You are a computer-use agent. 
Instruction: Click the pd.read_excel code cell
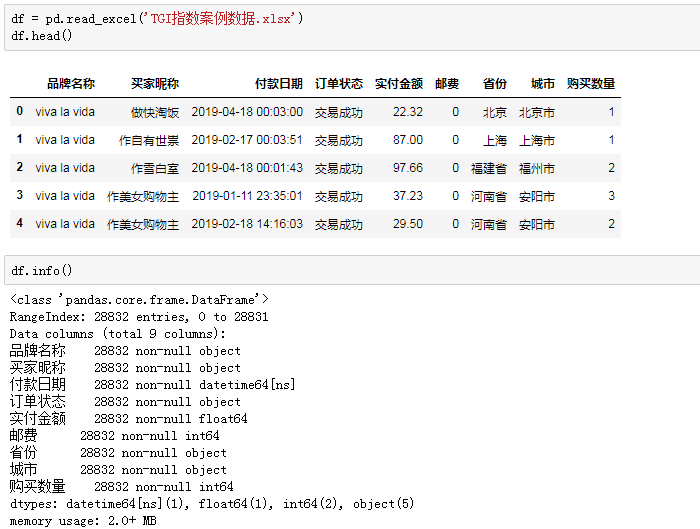pyautogui.click(x=350, y=27)
